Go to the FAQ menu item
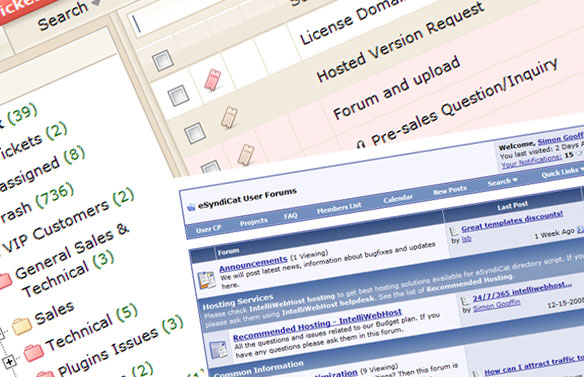The width and height of the screenshot is (584, 377). [291, 216]
